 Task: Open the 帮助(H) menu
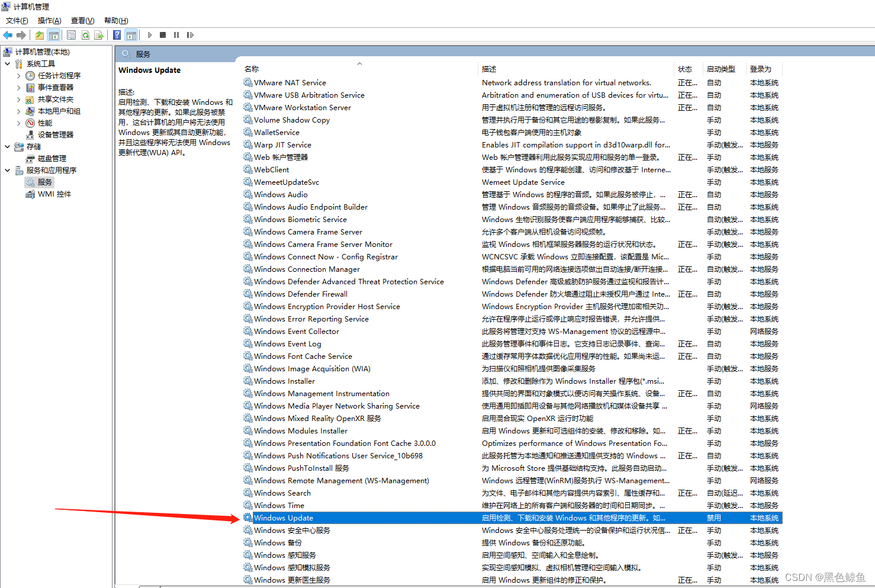tap(116, 21)
